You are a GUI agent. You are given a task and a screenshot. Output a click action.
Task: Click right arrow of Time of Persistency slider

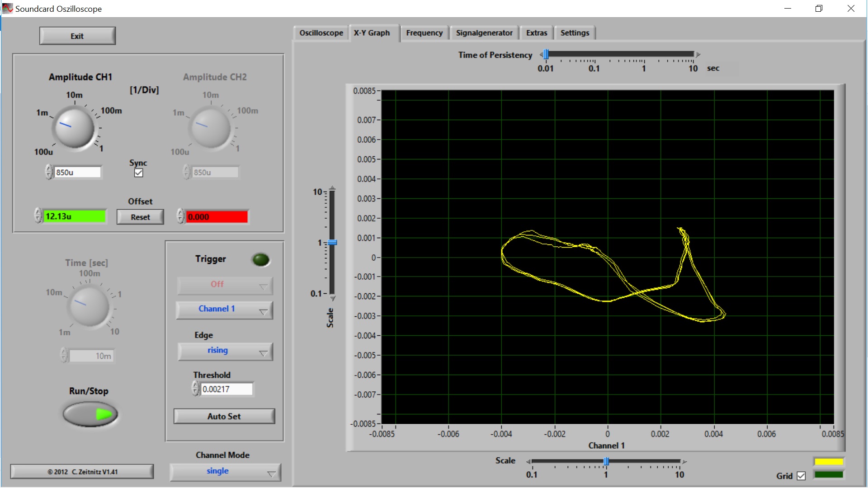pyautogui.click(x=698, y=55)
